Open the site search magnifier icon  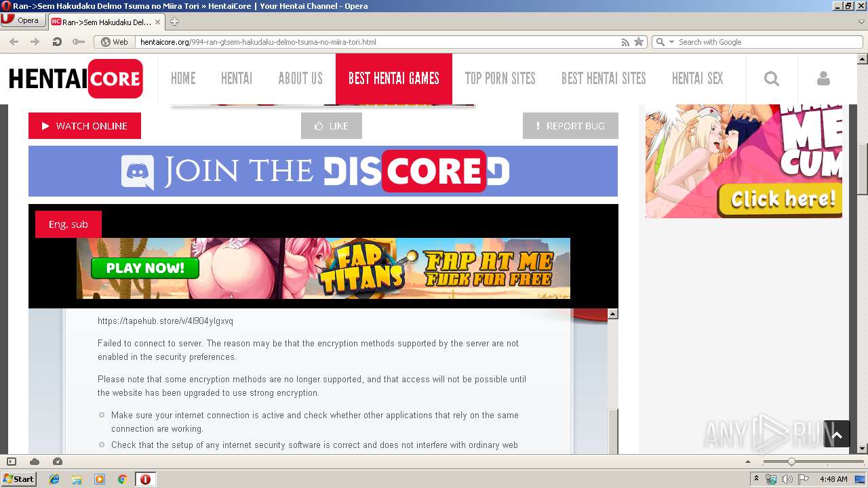tap(772, 79)
